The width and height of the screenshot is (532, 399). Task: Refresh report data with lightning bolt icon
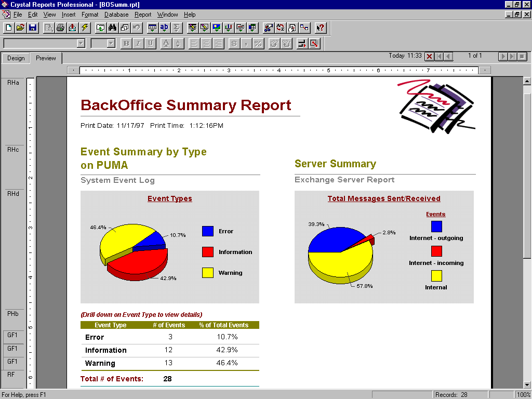(x=84, y=28)
